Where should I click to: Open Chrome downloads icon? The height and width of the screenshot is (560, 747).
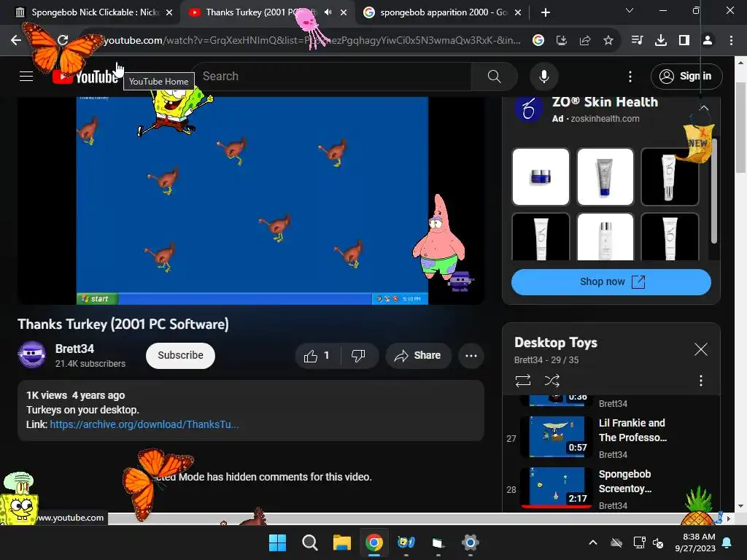(x=660, y=41)
